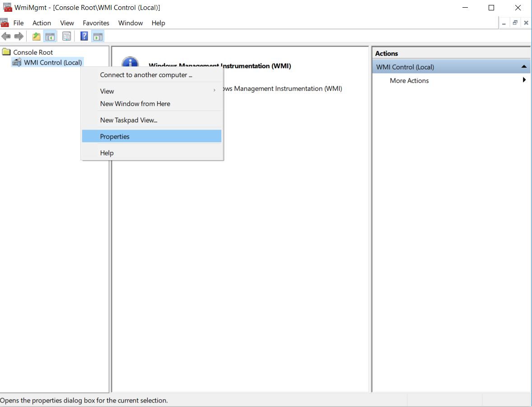
Task: Choose Properties in context menu
Action: (x=152, y=136)
